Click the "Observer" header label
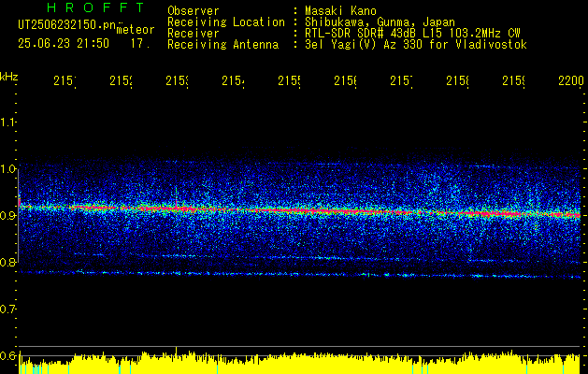Viewport: 588px width, 374px height. point(194,11)
